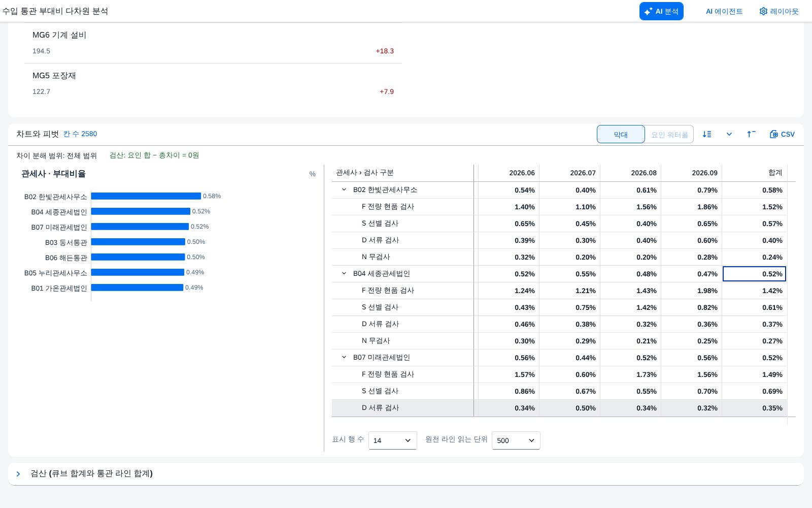
Task: Open the AI 에이전트 panel
Action: [724, 11]
